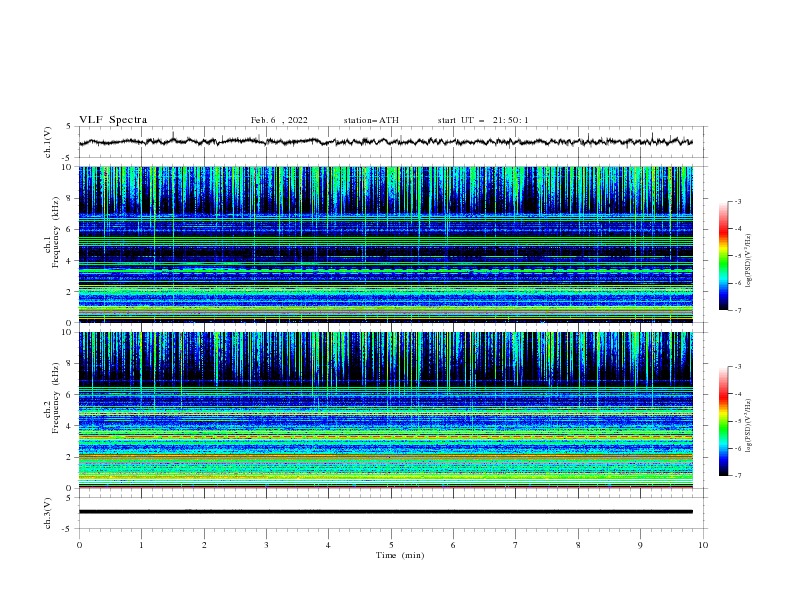Screen dimensions: 792x612
Task: Click the ch.1 color scale bar
Action: coord(724,256)
